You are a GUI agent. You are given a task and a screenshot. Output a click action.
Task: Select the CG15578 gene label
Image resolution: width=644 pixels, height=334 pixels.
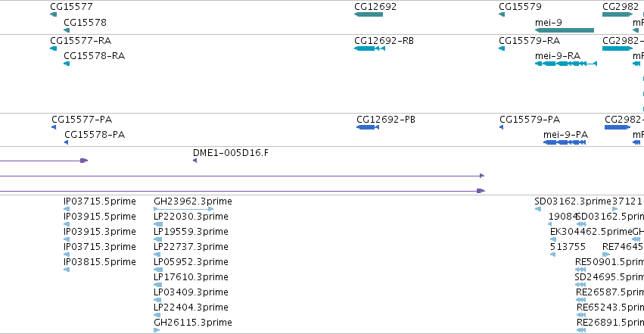pyautogui.click(x=85, y=22)
